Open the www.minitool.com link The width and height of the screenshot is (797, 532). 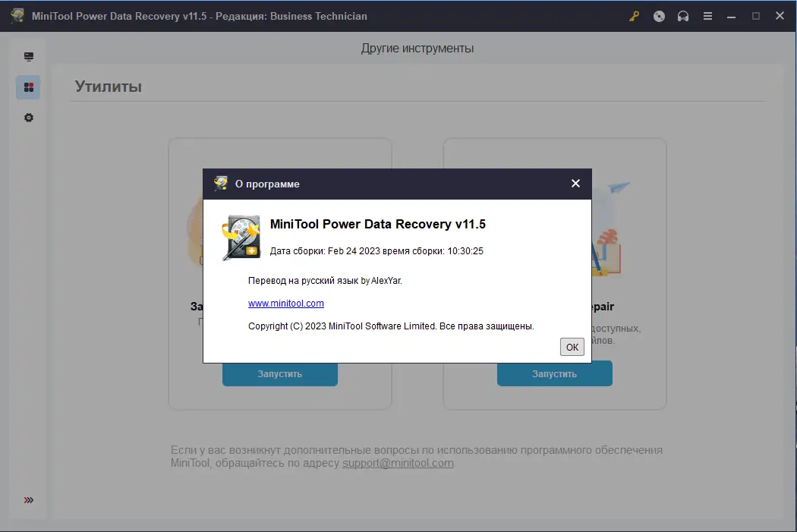tap(286, 303)
